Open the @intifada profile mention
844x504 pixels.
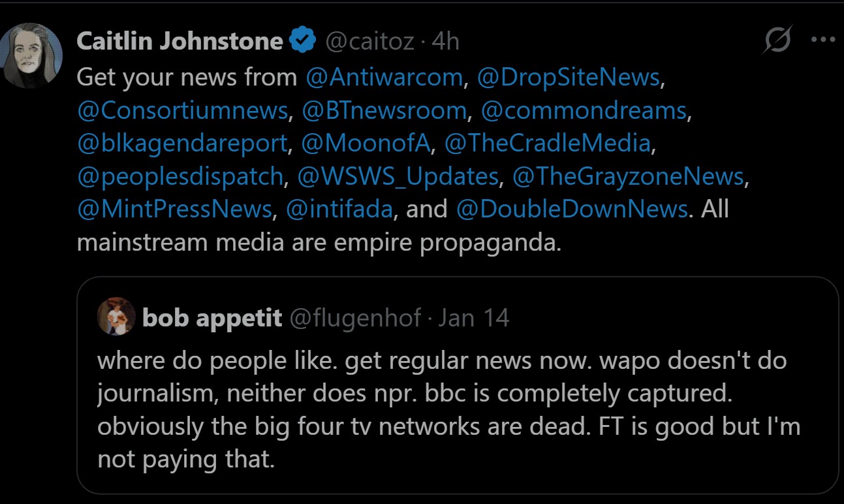(x=341, y=209)
